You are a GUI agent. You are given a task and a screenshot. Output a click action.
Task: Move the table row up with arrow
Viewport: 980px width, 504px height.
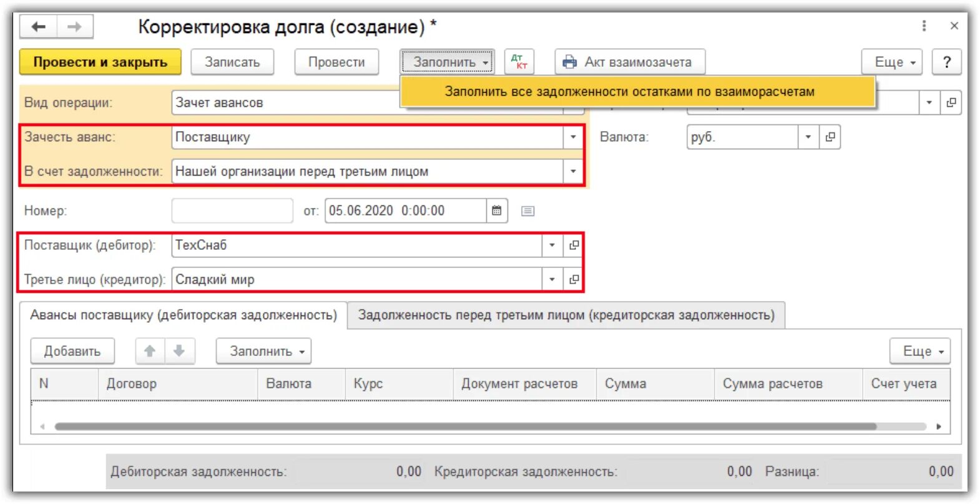coord(150,351)
